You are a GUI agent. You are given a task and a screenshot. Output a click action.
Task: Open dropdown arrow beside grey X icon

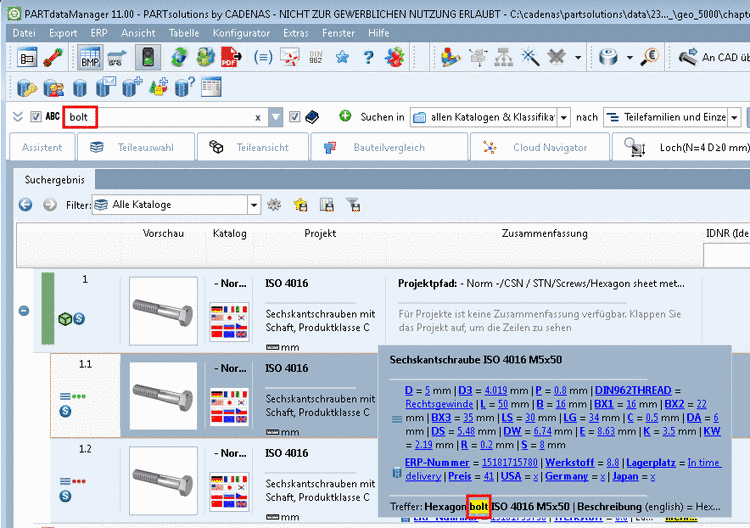(578, 58)
